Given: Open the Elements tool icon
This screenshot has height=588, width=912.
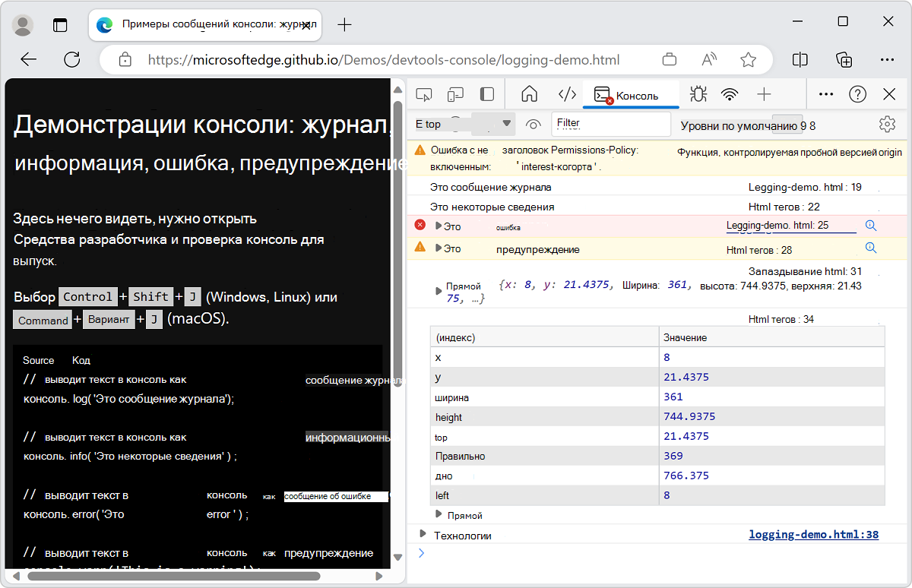Looking at the screenshot, I should coord(567,94).
